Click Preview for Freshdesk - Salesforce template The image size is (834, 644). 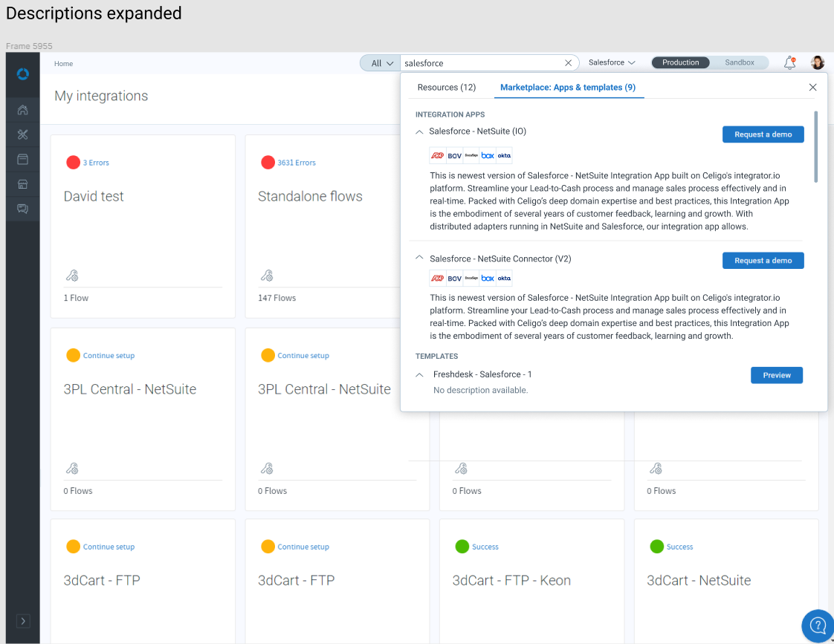point(777,375)
